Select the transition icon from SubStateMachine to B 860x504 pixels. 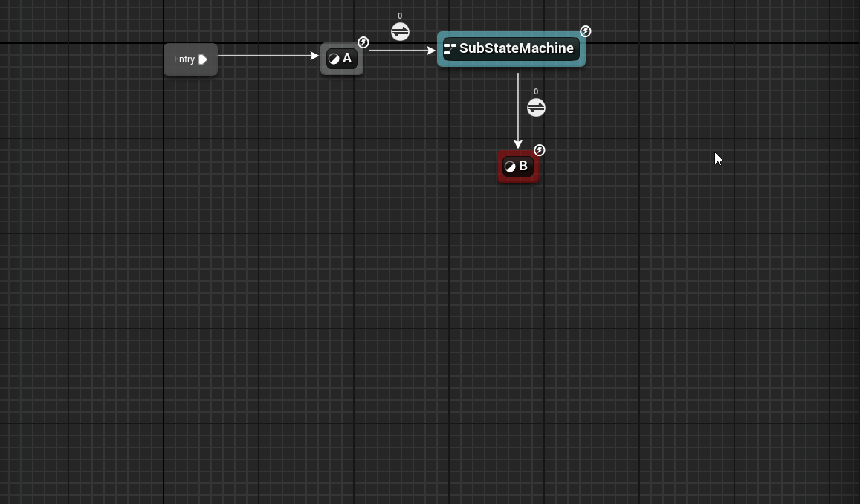536,109
